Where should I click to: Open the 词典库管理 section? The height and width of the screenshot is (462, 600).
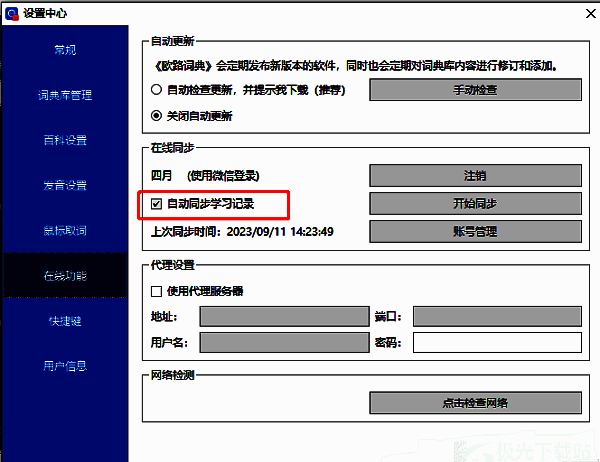click(65, 95)
